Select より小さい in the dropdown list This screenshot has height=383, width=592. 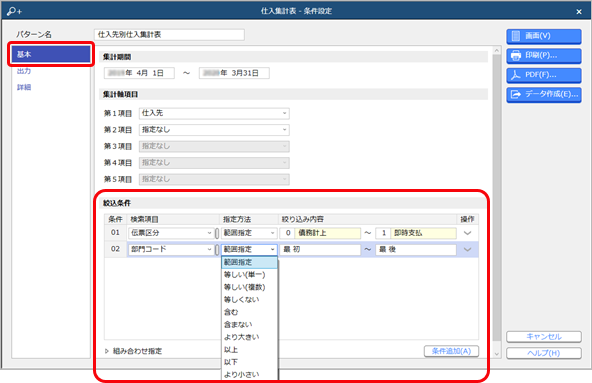coord(249,374)
